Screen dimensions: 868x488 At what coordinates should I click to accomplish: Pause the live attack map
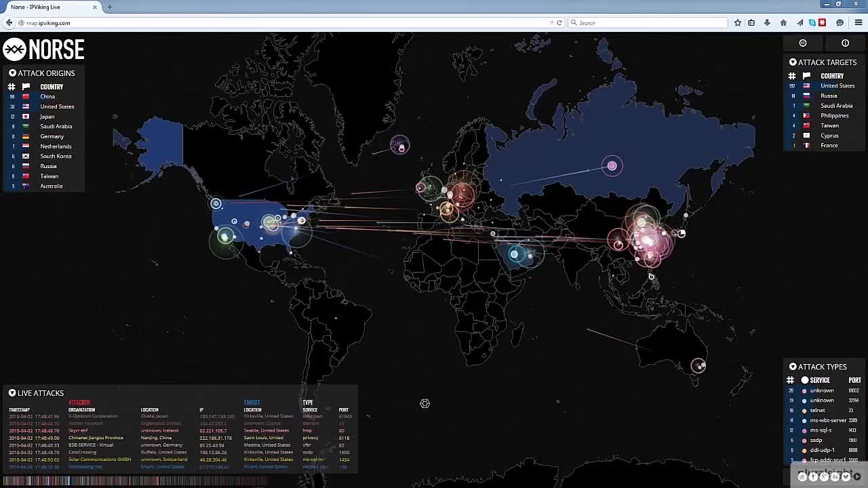click(803, 43)
